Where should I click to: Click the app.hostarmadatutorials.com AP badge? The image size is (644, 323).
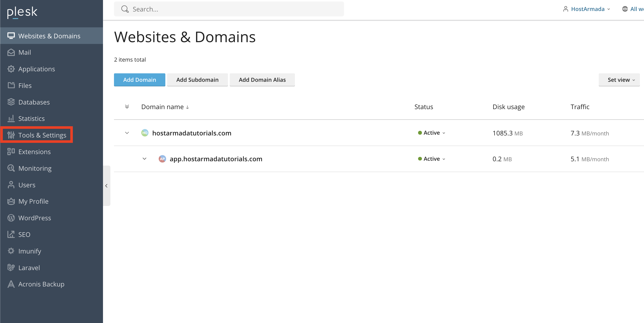(x=162, y=159)
